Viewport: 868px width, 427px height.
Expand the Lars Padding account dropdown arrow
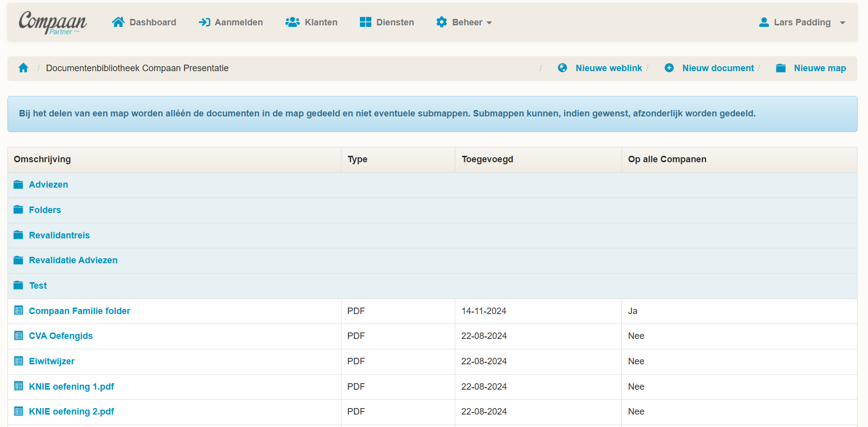pos(843,23)
